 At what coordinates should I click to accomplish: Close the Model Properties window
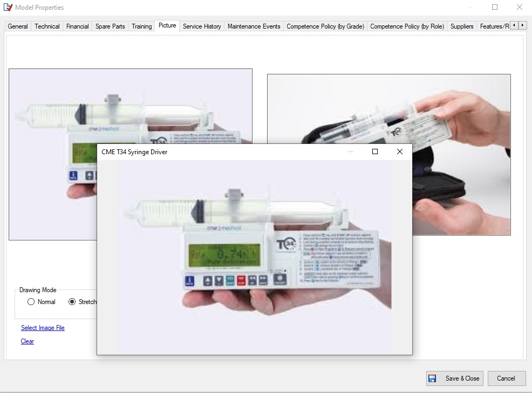tap(520, 7)
